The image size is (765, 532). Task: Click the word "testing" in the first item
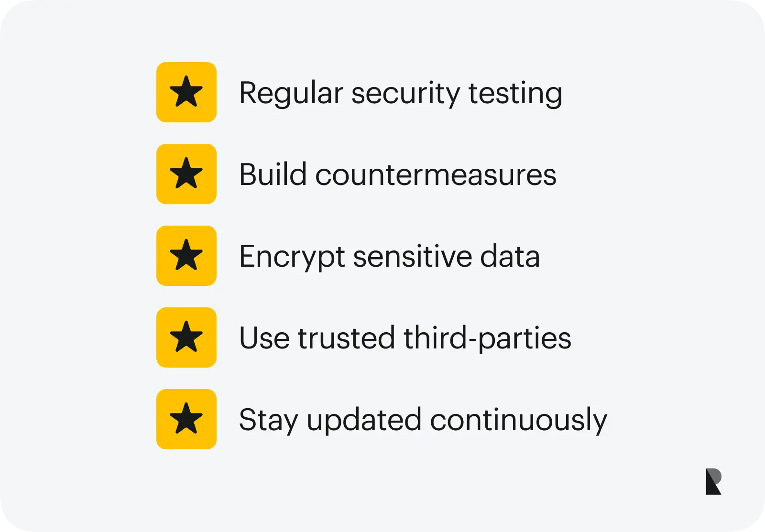pyautogui.click(x=515, y=94)
